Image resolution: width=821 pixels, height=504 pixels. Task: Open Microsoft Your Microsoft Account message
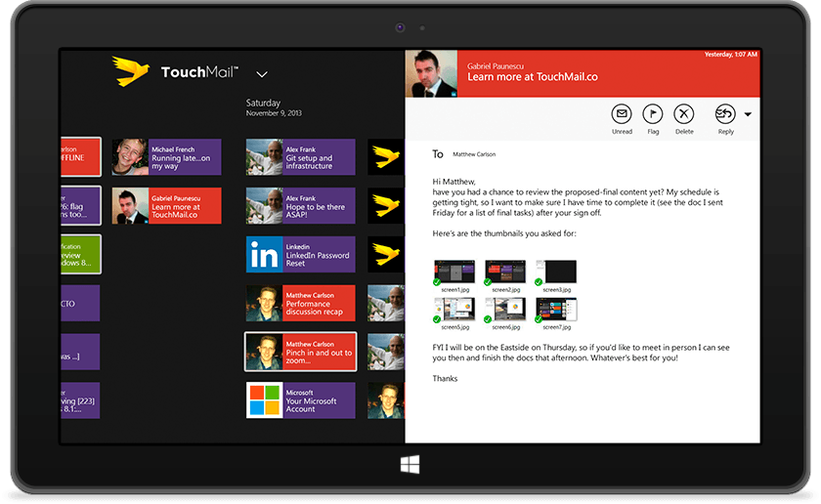click(301, 400)
